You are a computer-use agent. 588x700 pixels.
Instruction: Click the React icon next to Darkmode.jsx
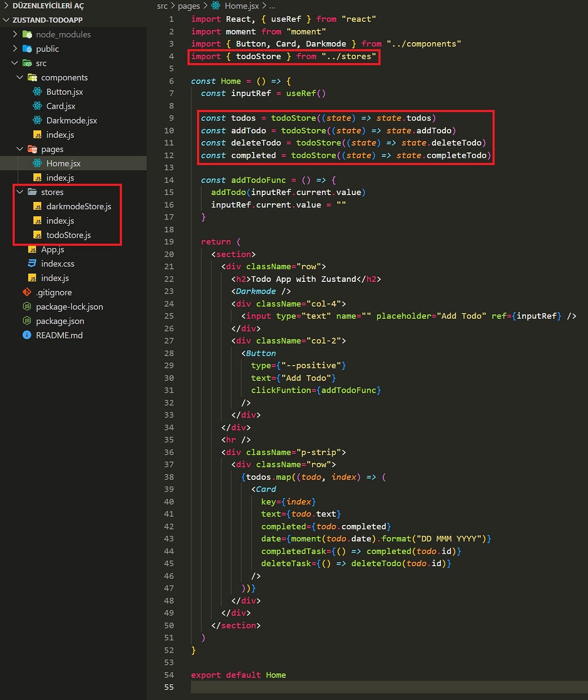(x=38, y=120)
